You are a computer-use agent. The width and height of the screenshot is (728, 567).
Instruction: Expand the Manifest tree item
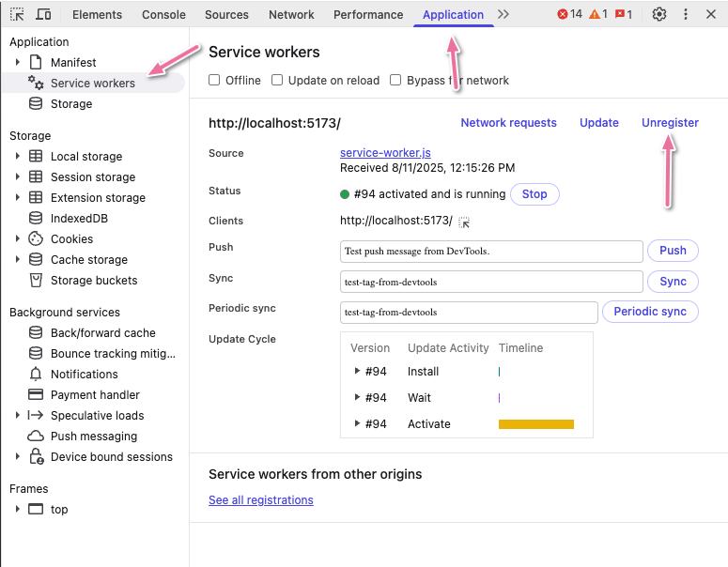(18, 62)
